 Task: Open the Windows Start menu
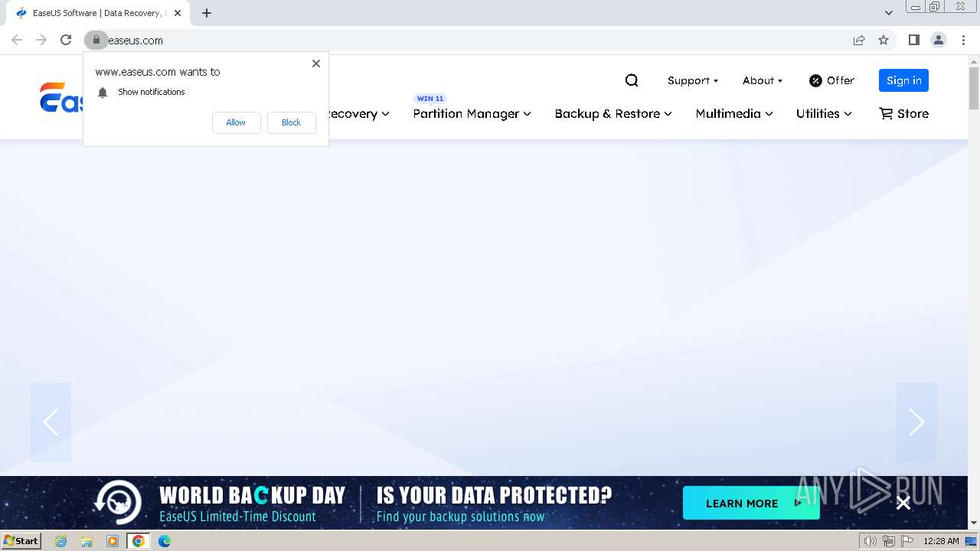pos(21,540)
